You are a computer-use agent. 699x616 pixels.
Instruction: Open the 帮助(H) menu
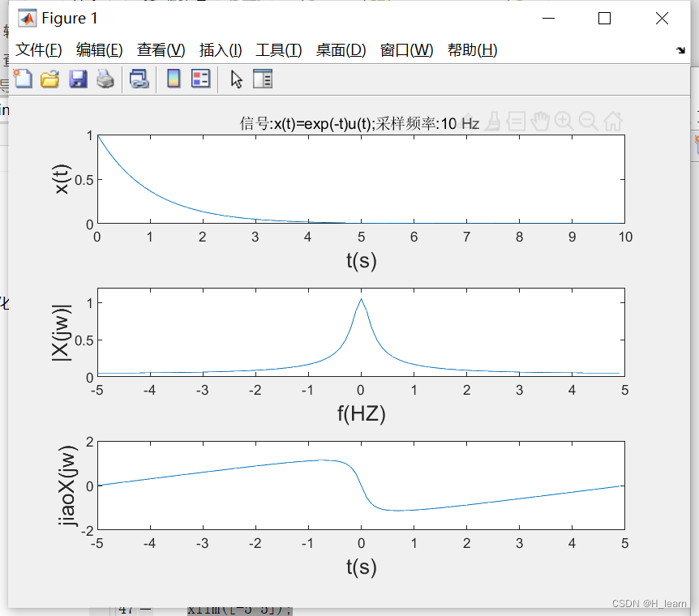pyautogui.click(x=473, y=50)
